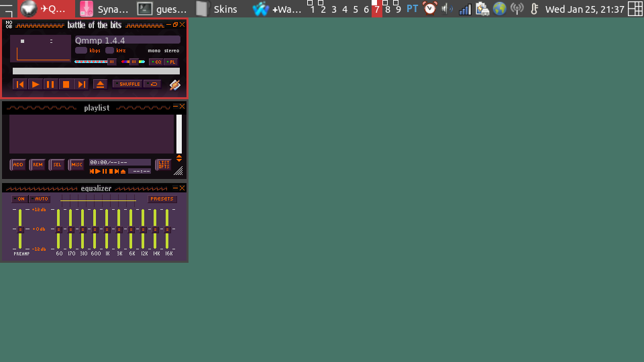Viewport: 644px width, 362px height.
Task: Click the playlist mini Next button
Action: pos(117,171)
